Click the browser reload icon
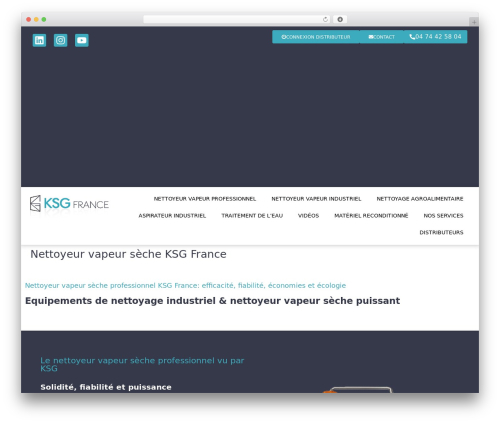The height and width of the screenshot is (423, 500). 325,19
